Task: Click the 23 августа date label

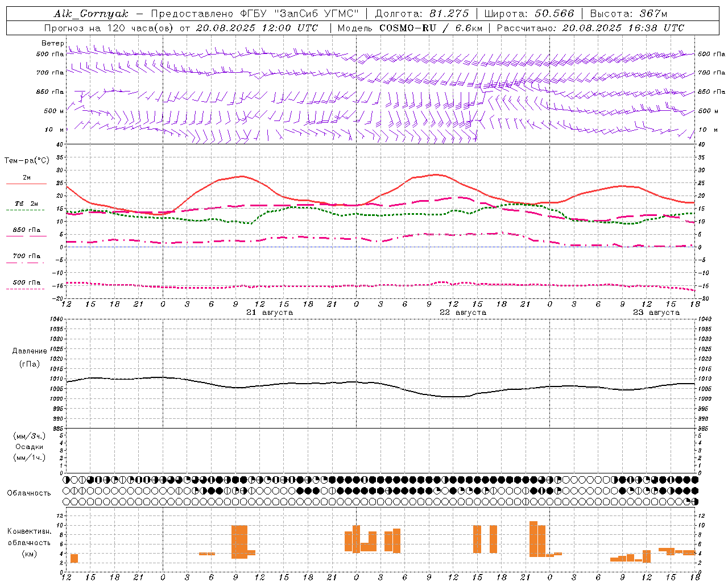Action: (656, 313)
